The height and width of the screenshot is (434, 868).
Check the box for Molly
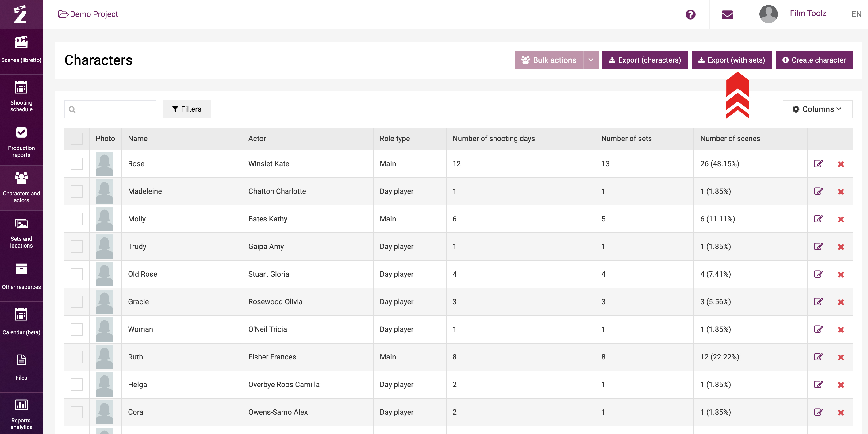pyautogui.click(x=76, y=219)
